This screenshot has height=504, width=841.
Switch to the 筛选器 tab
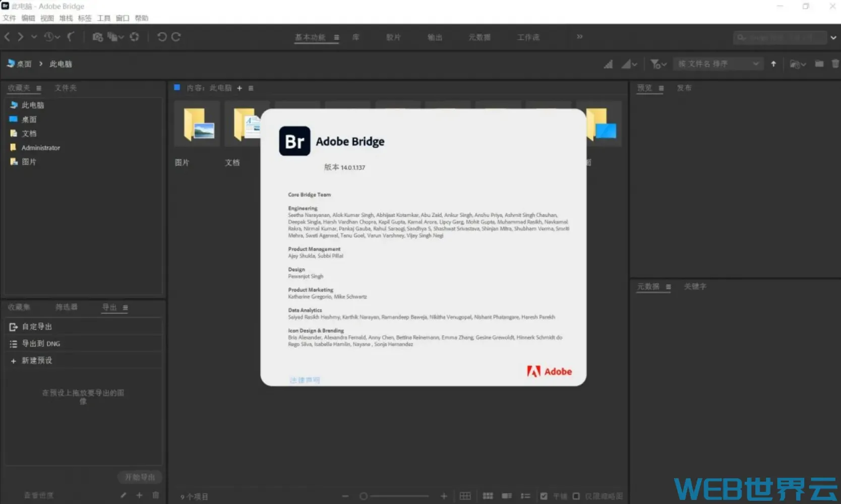[x=67, y=307]
